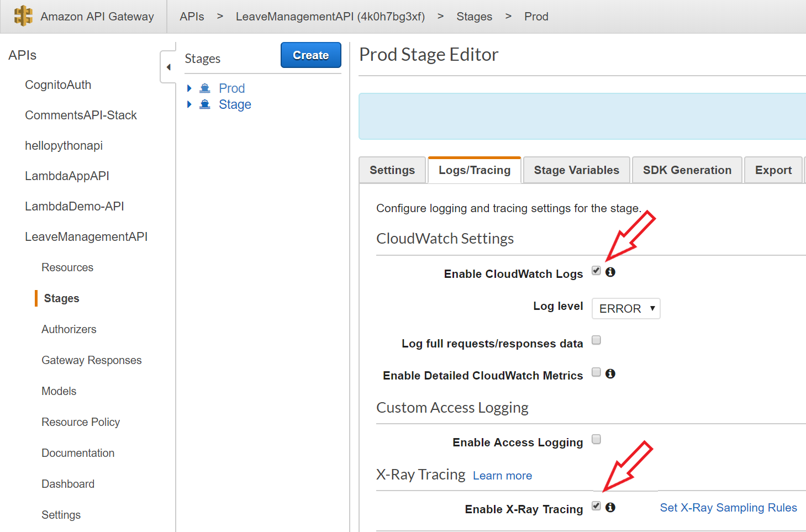The image size is (806, 532).
Task: Open the Export tab
Action: (773, 170)
